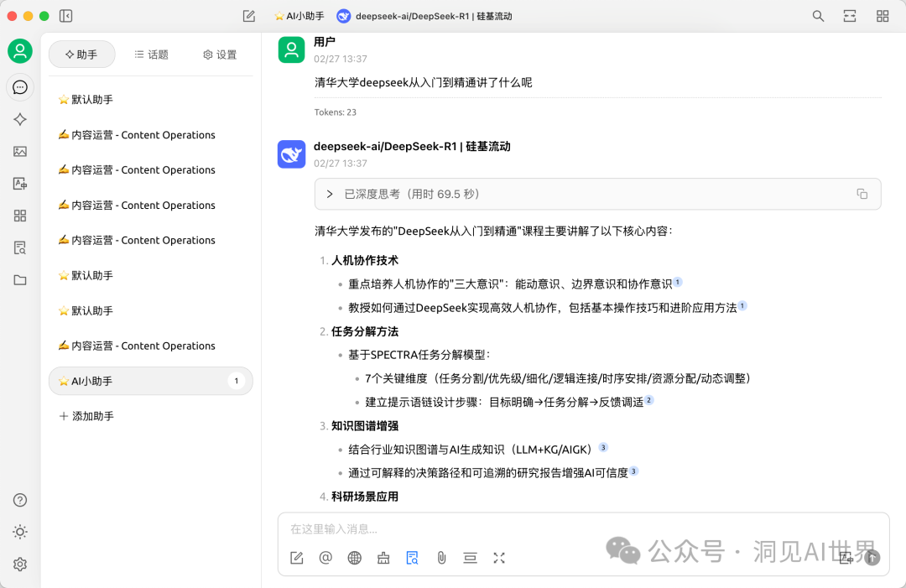906x588 pixels.
Task: Click the toolbox icon in input toolbar
Action: (383, 558)
